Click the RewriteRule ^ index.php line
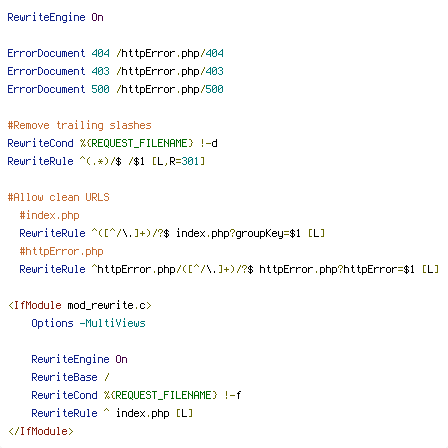 pos(112,413)
